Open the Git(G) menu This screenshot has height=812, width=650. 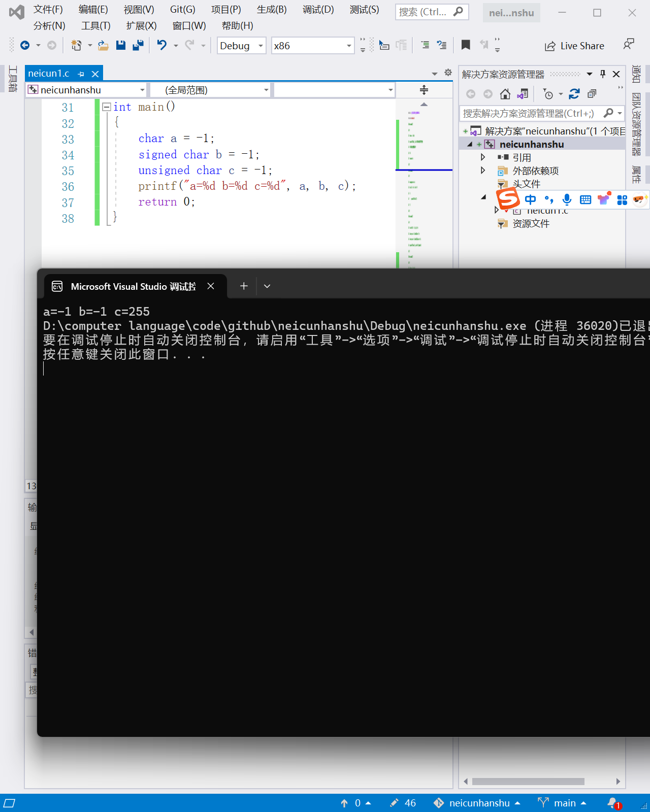(183, 10)
